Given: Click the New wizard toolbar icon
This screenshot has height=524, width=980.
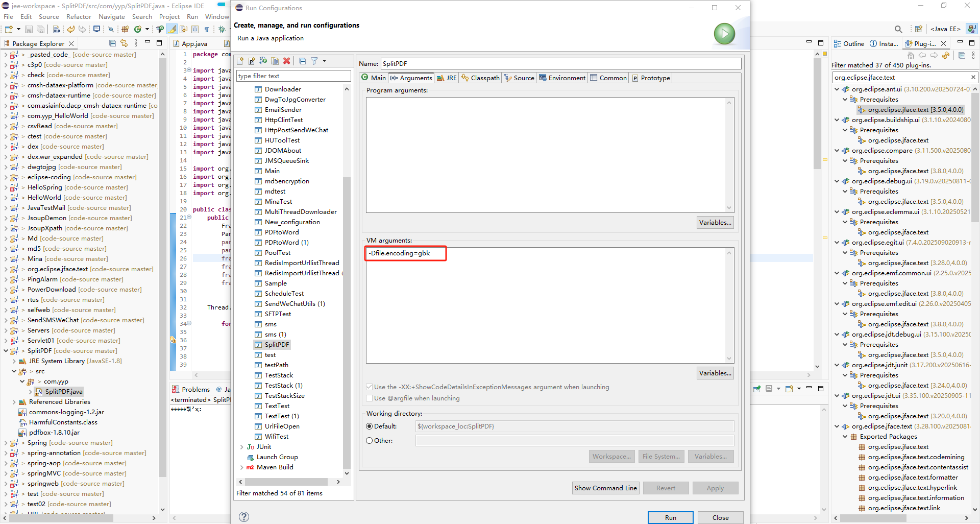Looking at the screenshot, I should pyautogui.click(x=9, y=29).
